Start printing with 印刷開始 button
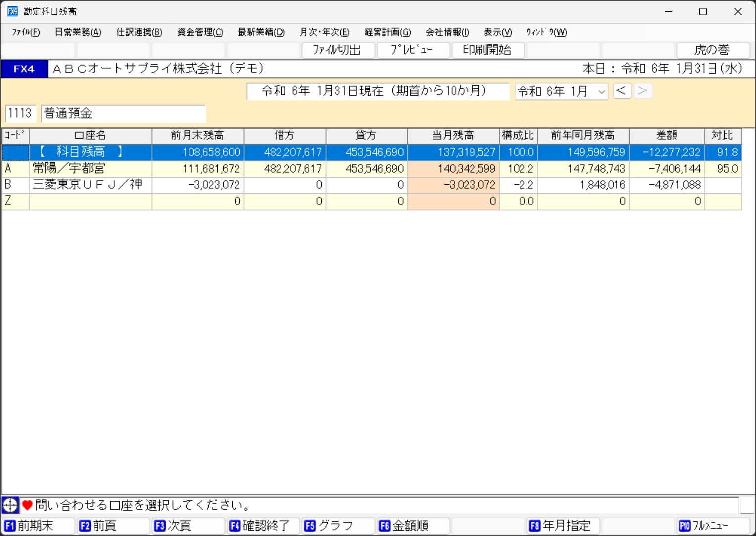Viewport: 756px width, 536px height. [487, 50]
